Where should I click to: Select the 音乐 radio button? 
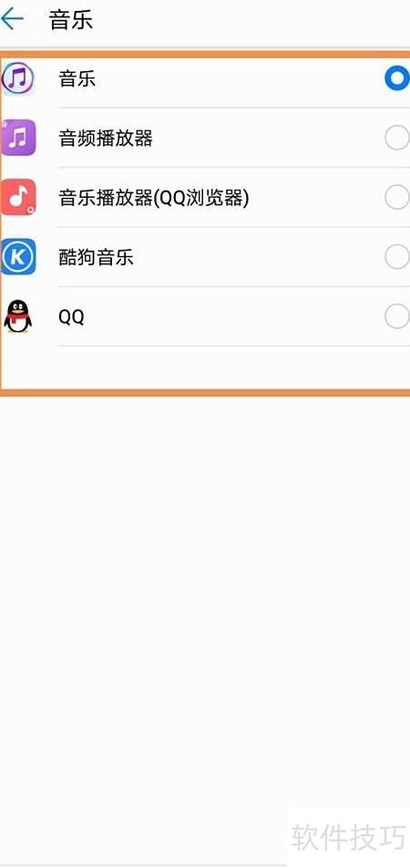click(397, 78)
